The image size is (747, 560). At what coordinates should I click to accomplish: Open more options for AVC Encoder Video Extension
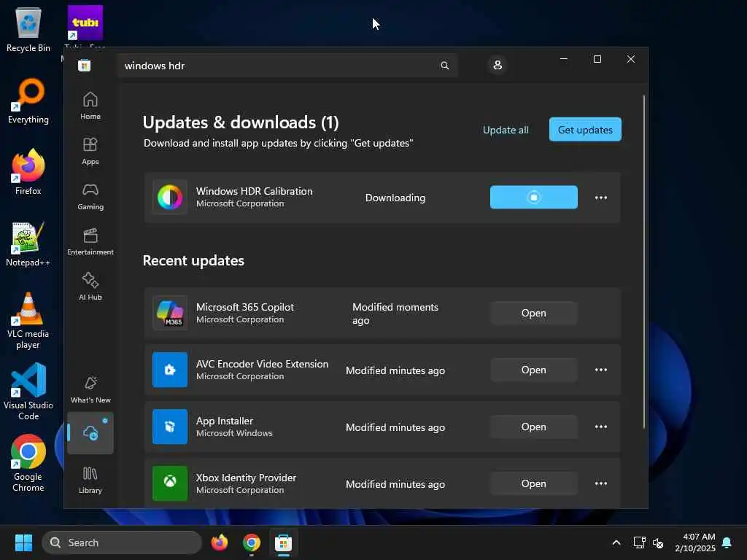[601, 370]
